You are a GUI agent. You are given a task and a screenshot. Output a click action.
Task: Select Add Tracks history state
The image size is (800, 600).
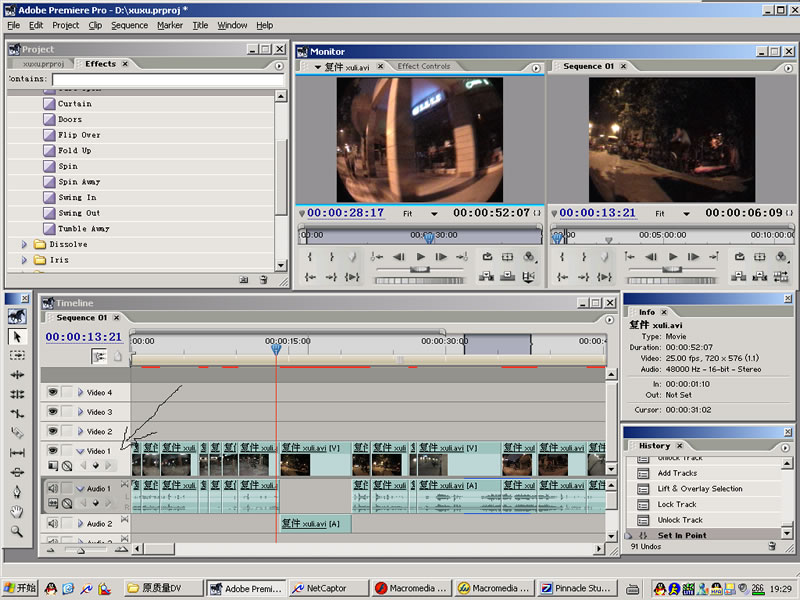point(677,473)
